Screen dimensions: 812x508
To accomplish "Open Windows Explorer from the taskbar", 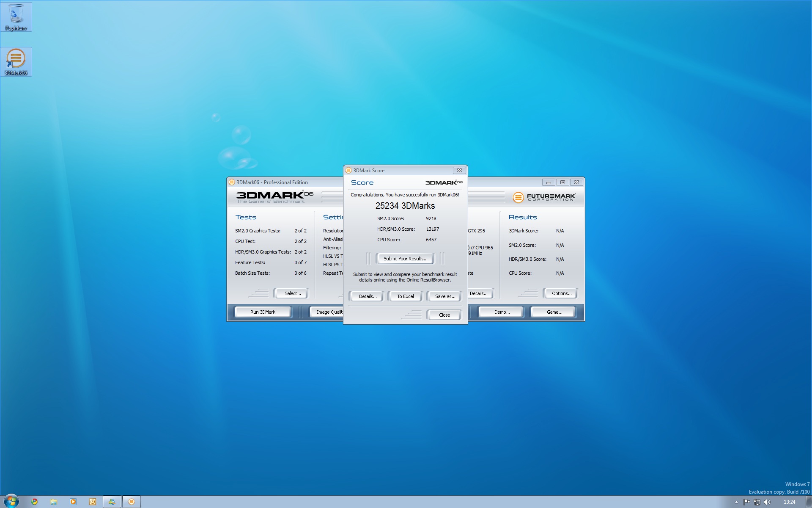I will [x=54, y=502].
